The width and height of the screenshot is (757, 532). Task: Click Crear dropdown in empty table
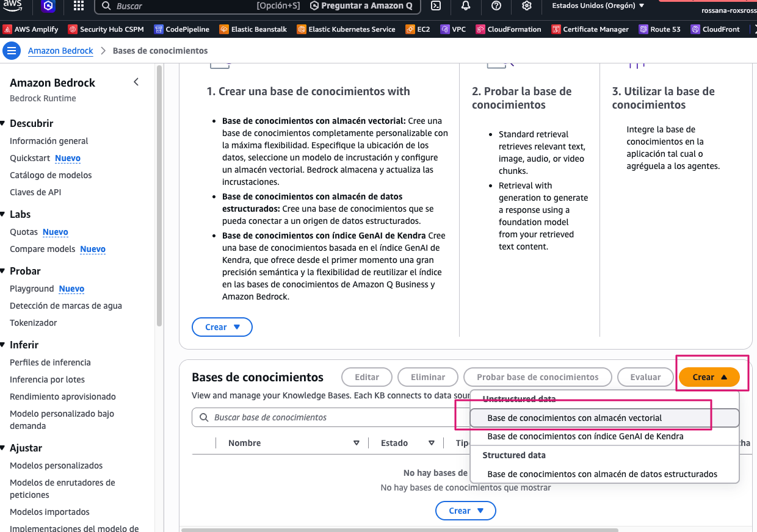click(x=466, y=511)
